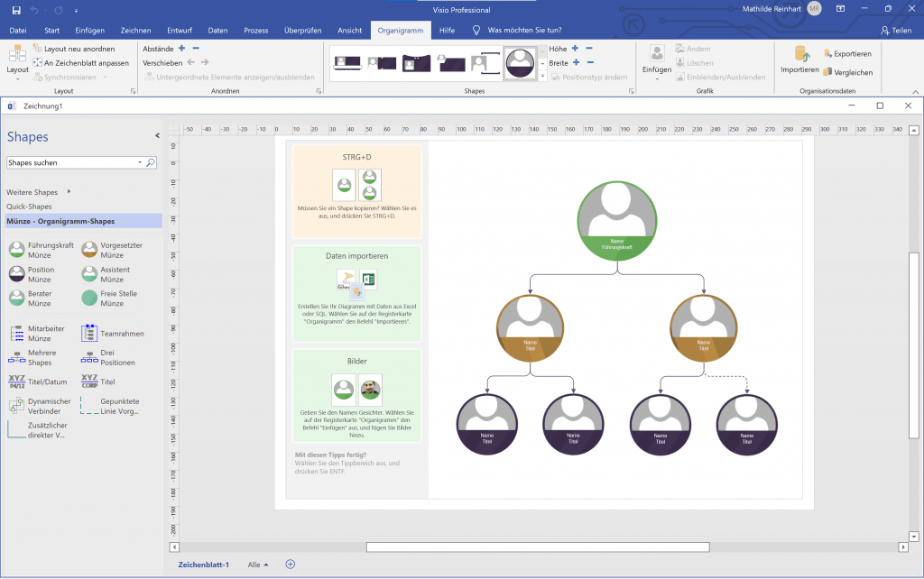Viewport: 924px width, 579px height.
Task: Decrease Höhe with the minus button
Action: click(589, 48)
